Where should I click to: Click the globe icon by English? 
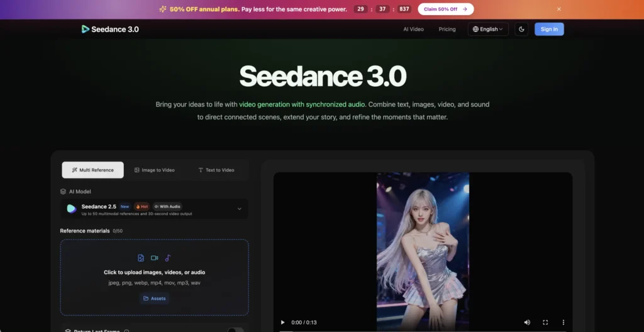[x=475, y=29]
